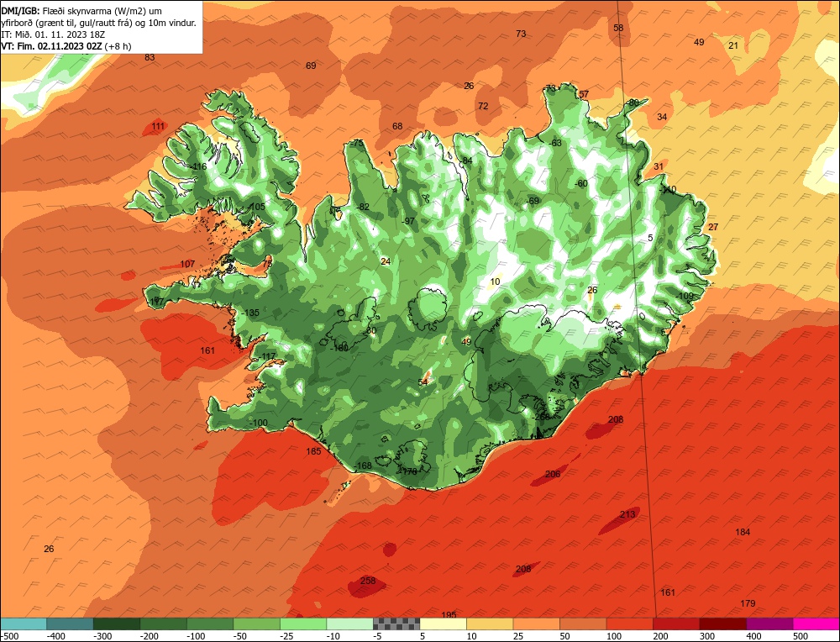This screenshot has width=840, height=642.
Task: Select the checkered -5 to 5 legend swatch
Action: (396, 624)
